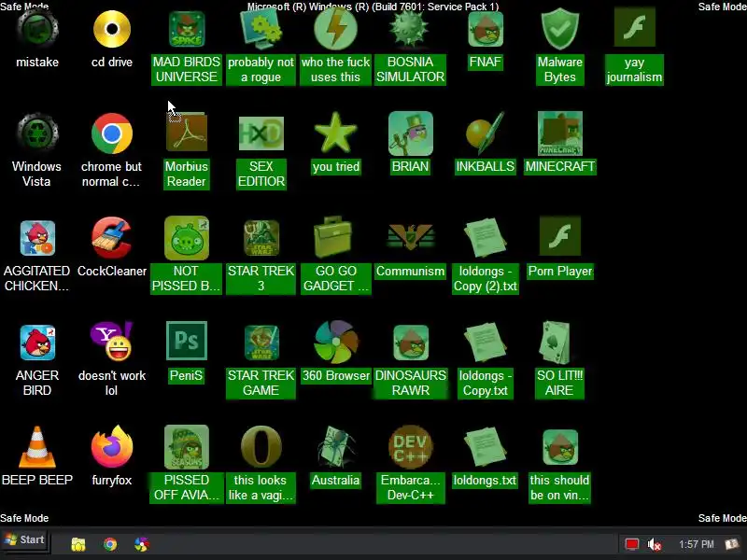Select the Australia spider solitaire icon
The width and height of the screenshot is (747, 560).
pyautogui.click(x=336, y=447)
